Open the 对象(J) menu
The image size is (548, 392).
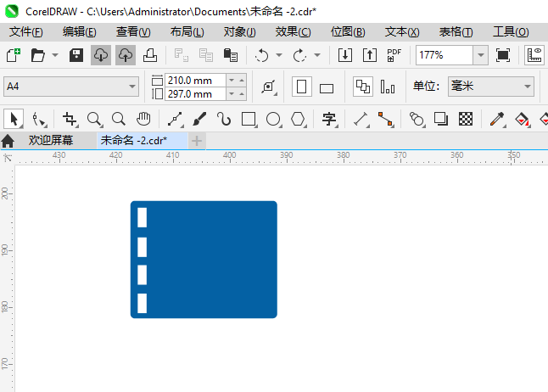point(240,32)
